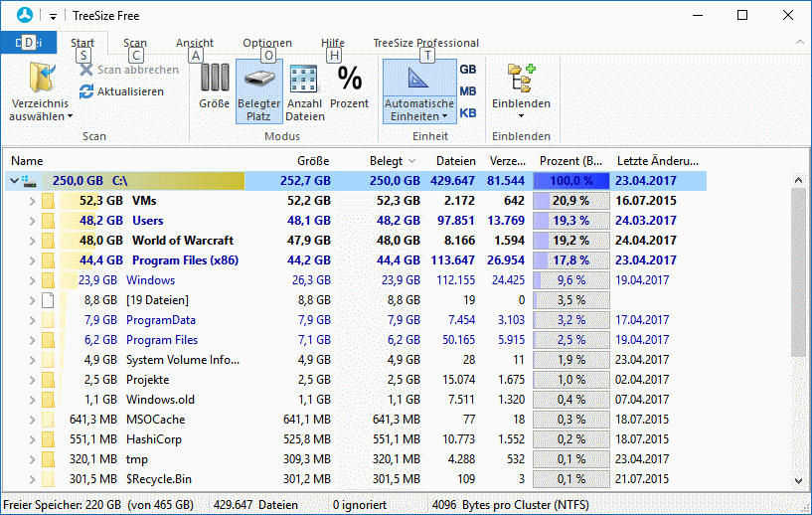Image resolution: width=812 pixels, height=515 pixels.
Task: Click the $Recycle.Bin folder icon
Action: click(48, 479)
